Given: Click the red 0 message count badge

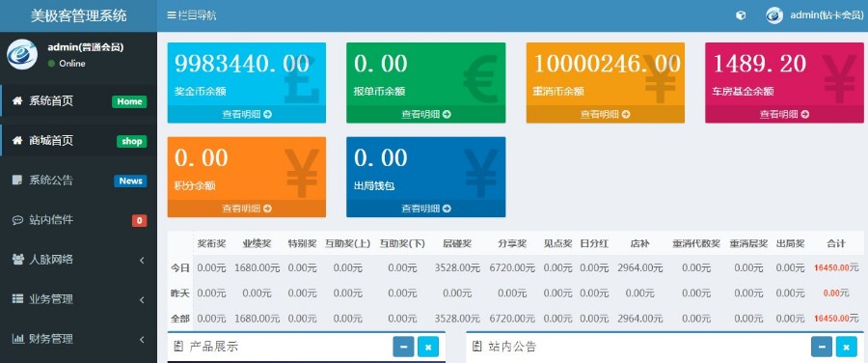Looking at the screenshot, I should coord(140,220).
